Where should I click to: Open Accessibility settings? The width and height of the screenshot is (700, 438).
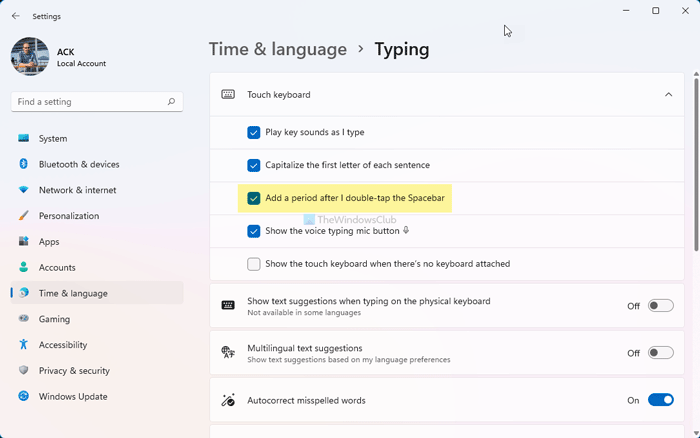pos(64,345)
